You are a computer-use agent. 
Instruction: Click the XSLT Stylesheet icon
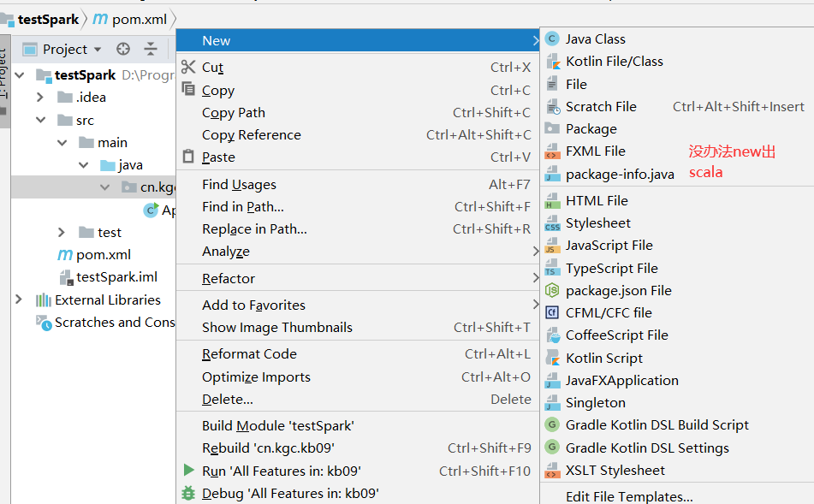552,471
